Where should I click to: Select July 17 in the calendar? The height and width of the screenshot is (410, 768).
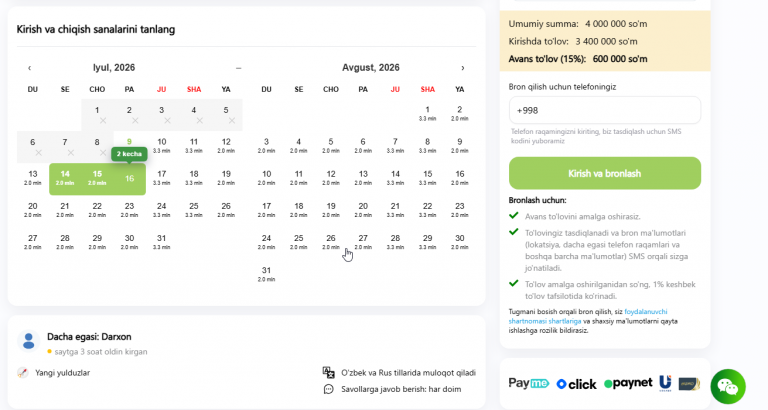pos(162,178)
